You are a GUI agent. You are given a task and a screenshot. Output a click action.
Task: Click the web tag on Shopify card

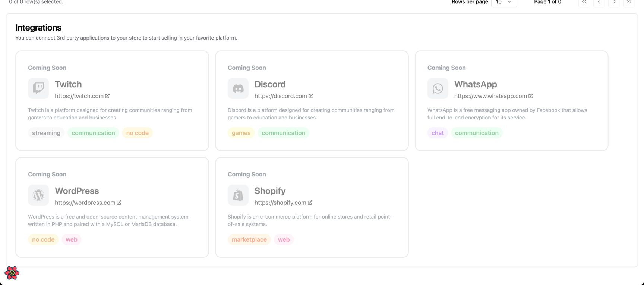(x=284, y=239)
